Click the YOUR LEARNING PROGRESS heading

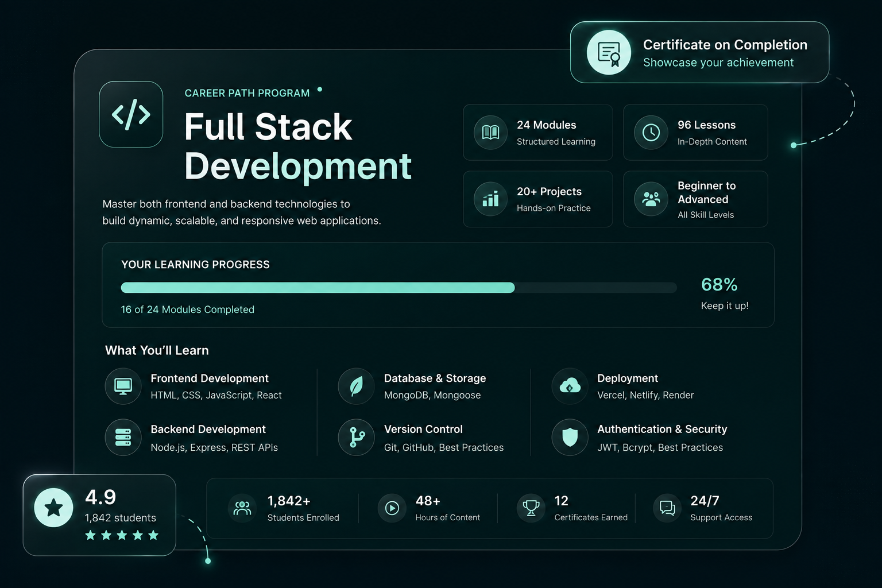pos(195,265)
